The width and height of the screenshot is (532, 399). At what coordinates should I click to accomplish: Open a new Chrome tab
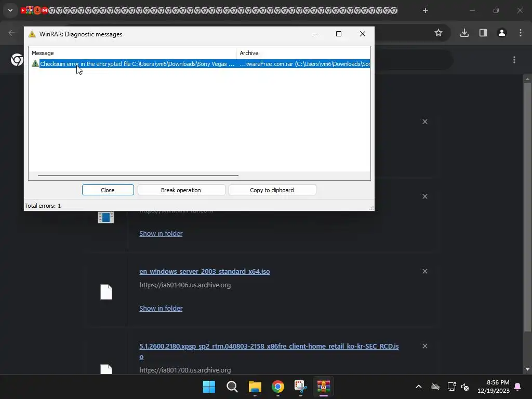(425, 10)
